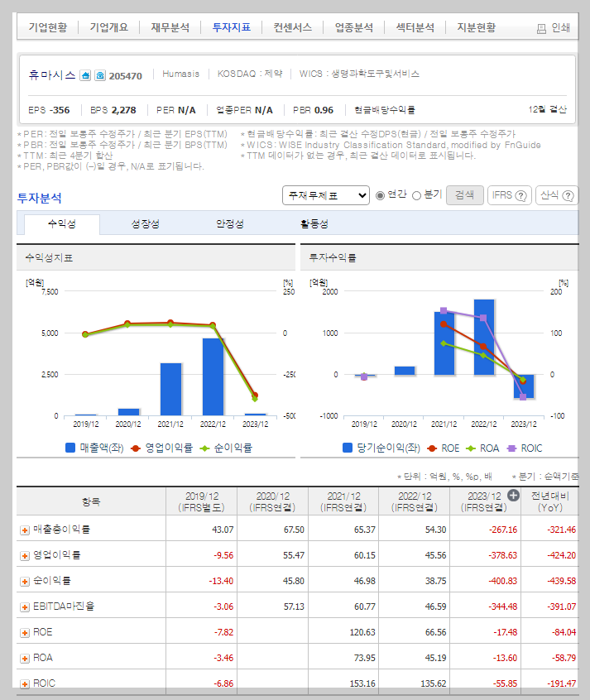
Task: Click the 휴마시스 company name
Action: [52, 75]
